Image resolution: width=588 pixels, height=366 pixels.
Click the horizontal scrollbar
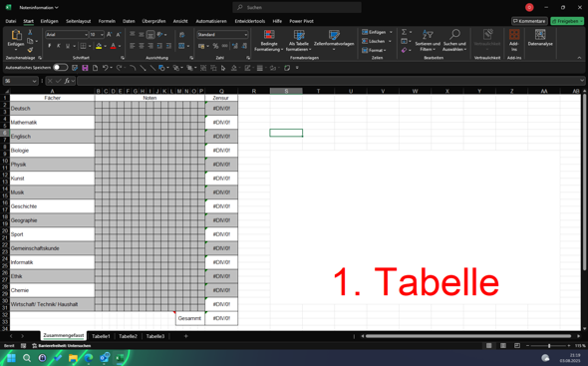pos(468,336)
